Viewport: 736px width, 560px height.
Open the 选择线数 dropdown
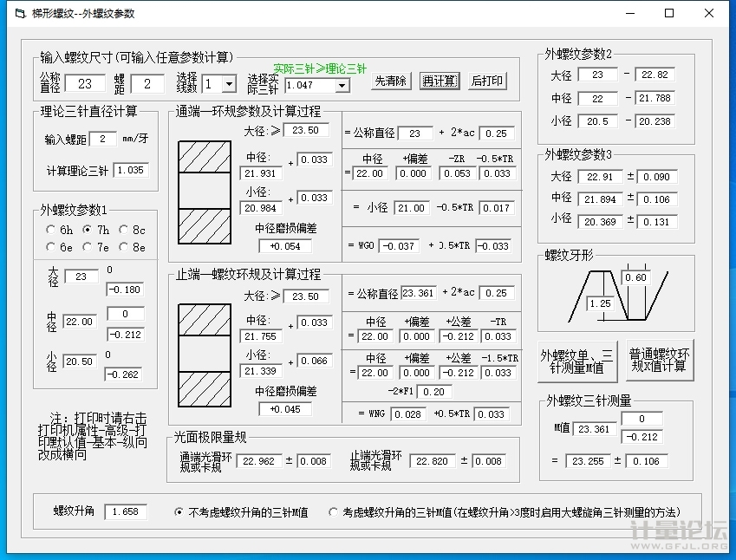point(229,84)
